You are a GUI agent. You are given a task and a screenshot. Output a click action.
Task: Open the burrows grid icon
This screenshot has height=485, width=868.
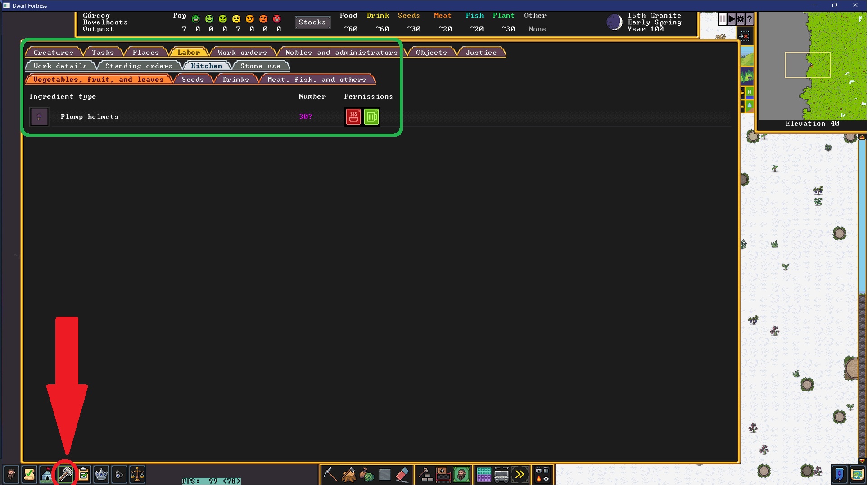pyautogui.click(x=484, y=474)
